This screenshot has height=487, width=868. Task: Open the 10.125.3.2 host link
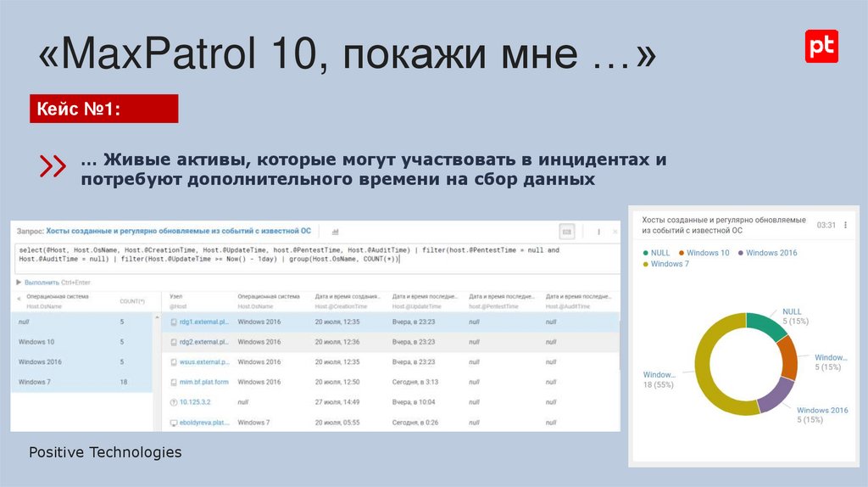(195, 402)
